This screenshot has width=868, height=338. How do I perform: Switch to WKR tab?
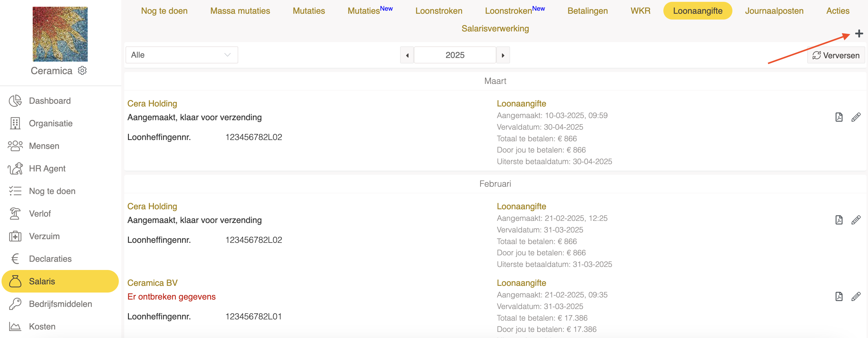point(640,11)
